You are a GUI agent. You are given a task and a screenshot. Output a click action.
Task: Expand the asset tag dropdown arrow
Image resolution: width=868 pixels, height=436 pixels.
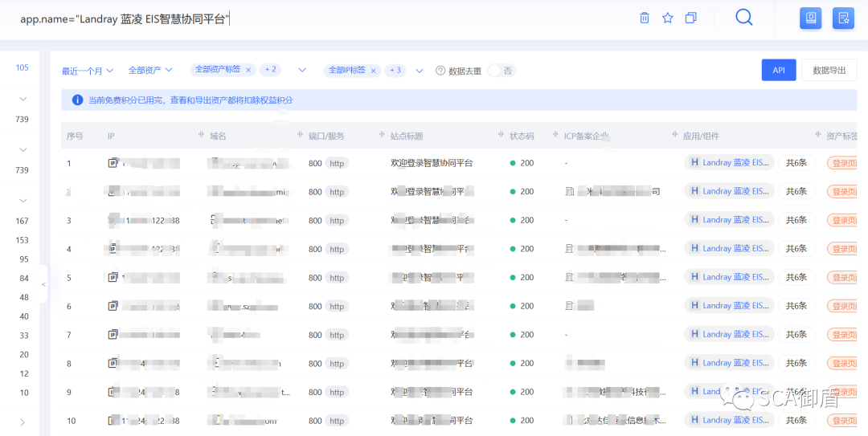(302, 71)
